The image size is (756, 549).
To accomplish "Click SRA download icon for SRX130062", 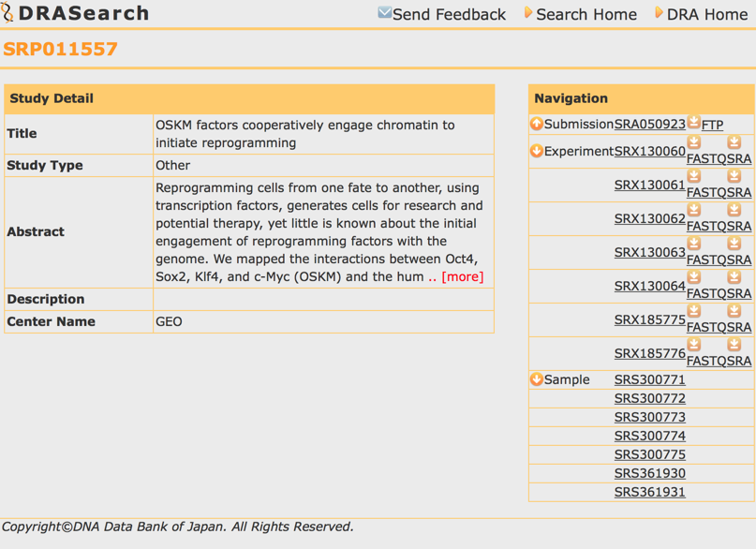I will tap(734, 210).
